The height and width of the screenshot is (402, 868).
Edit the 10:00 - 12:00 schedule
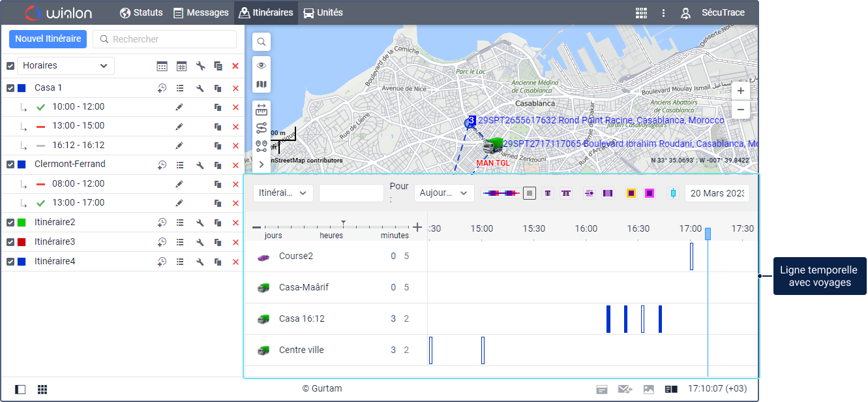[x=179, y=107]
